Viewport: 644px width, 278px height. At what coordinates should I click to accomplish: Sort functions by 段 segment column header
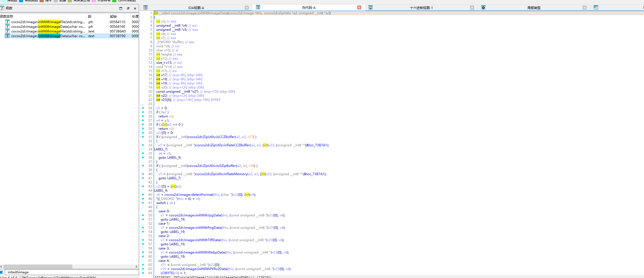(90, 16)
